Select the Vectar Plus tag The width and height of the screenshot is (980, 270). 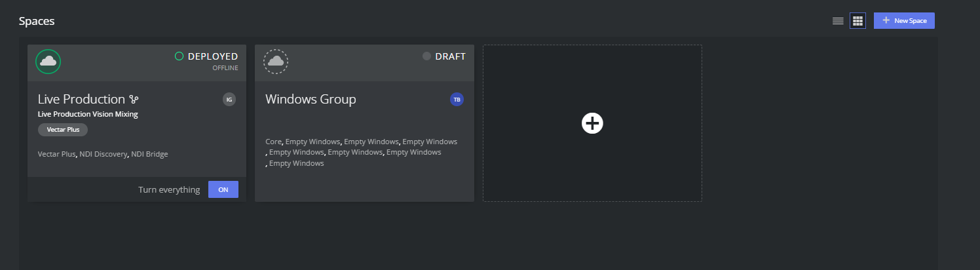coord(63,130)
